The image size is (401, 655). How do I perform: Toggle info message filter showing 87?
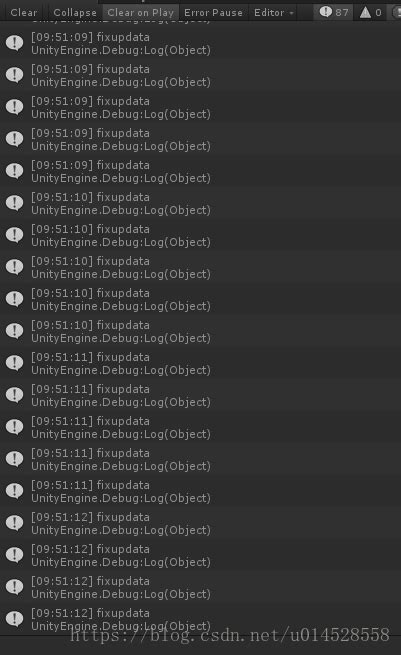pyautogui.click(x=334, y=13)
